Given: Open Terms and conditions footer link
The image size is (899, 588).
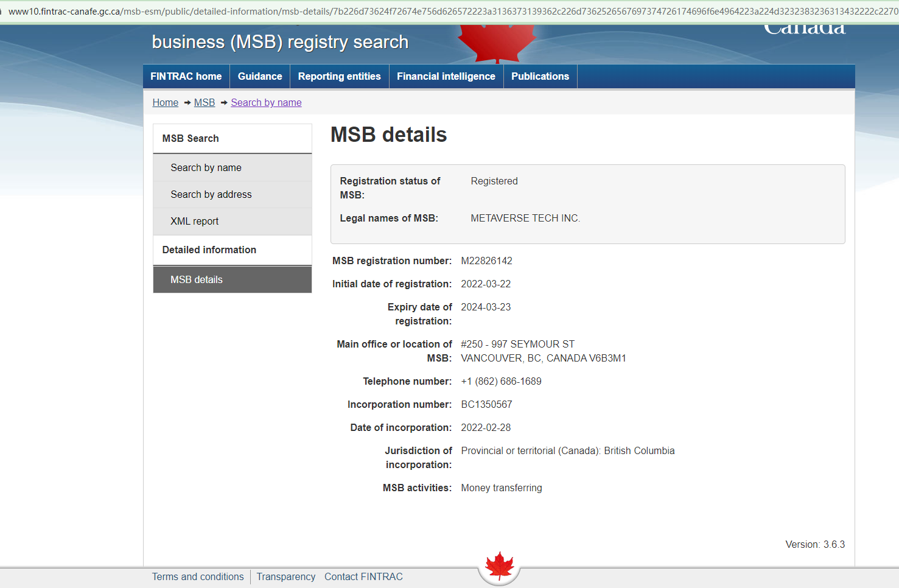Looking at the screenshot, I should pyautogui.click(x=198, y=577).
